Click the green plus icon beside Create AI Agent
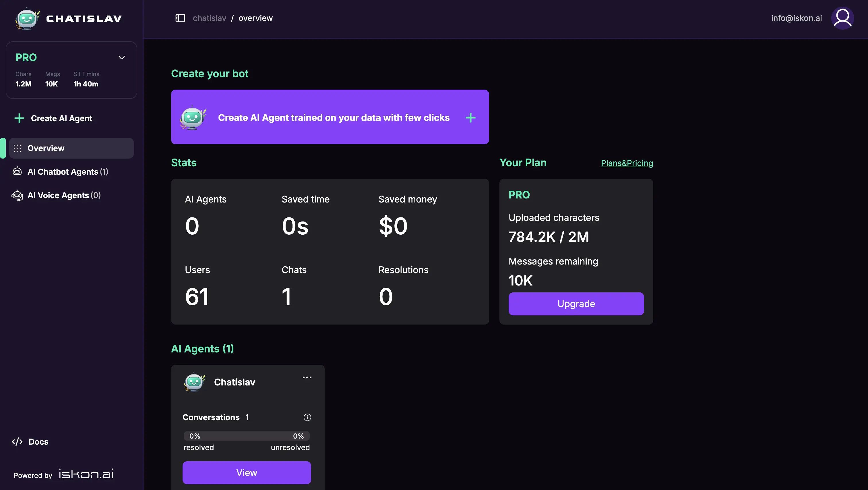868x490 pixels. click(x=19, y=118)
